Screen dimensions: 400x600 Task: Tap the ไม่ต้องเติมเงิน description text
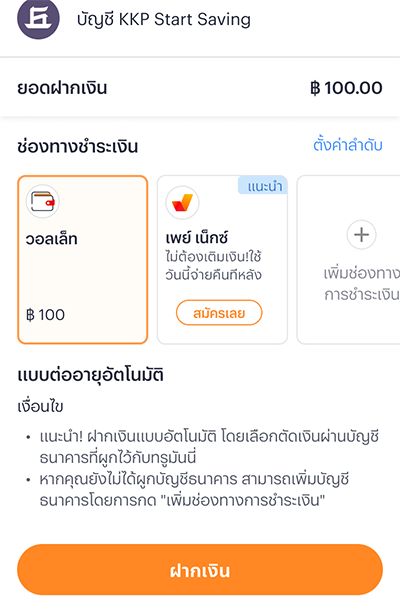[x=214, y=266]
